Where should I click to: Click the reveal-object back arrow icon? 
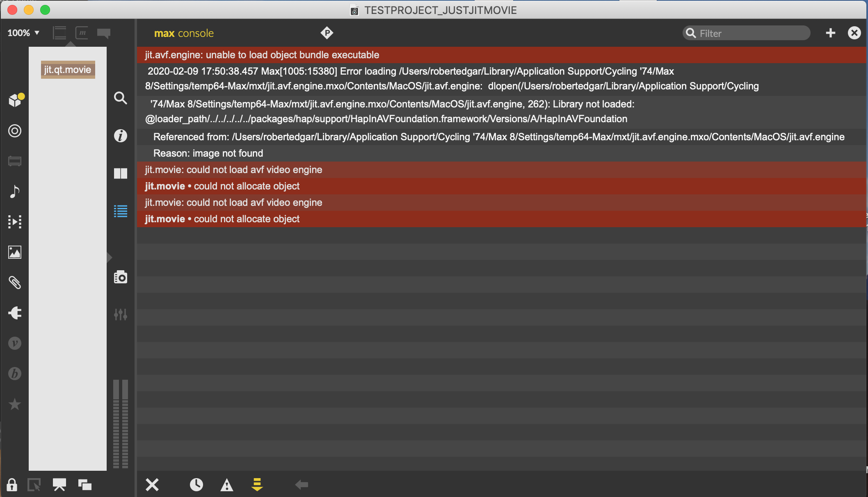302,485
